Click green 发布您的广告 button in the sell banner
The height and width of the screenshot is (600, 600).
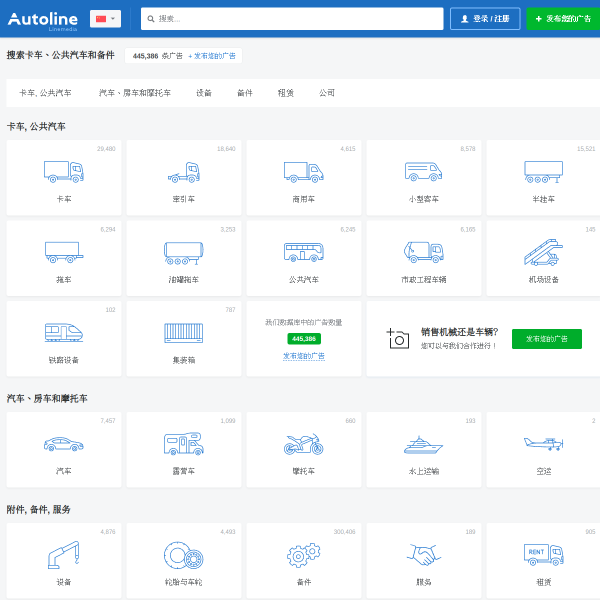[x=547, y=339]
